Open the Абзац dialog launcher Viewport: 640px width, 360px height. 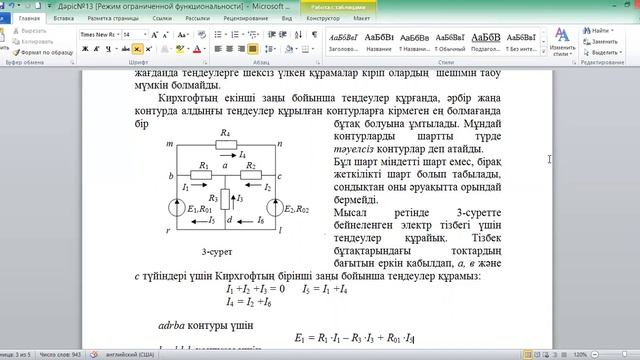318,63
